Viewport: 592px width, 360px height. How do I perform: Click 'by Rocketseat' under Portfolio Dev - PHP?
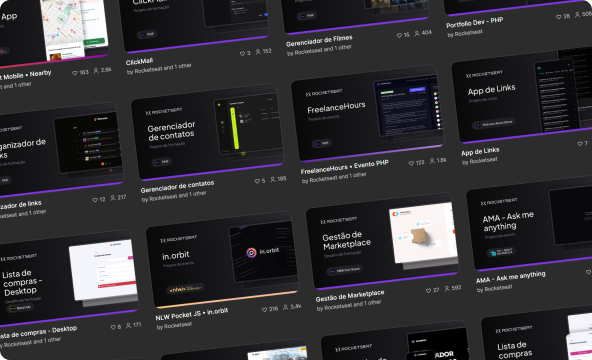click(465, 33)
